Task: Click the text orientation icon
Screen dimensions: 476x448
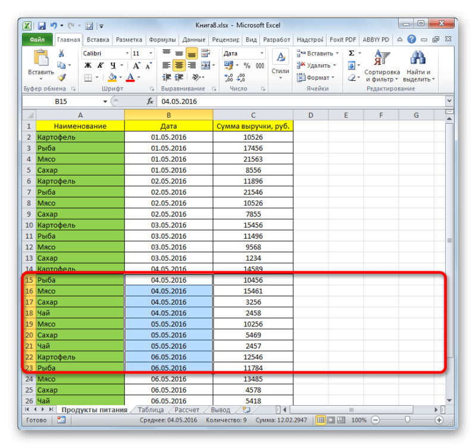Action: [x=196, y=78]
